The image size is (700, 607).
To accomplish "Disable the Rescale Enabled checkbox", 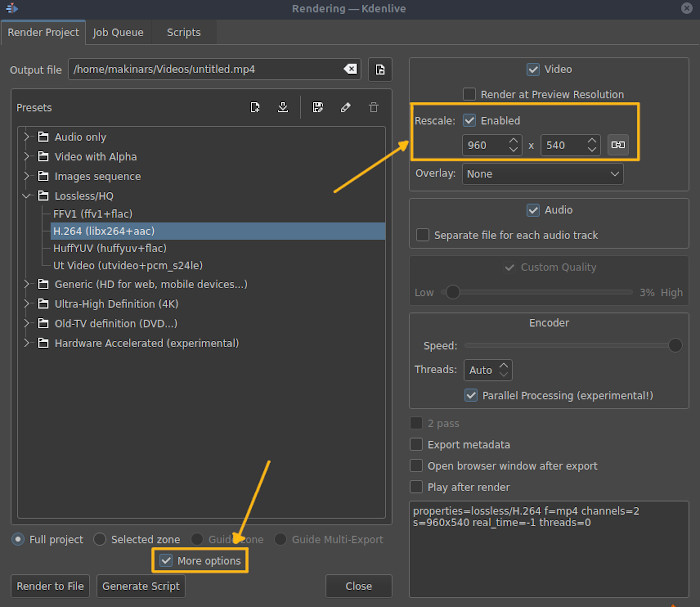I will coord(469,121).
